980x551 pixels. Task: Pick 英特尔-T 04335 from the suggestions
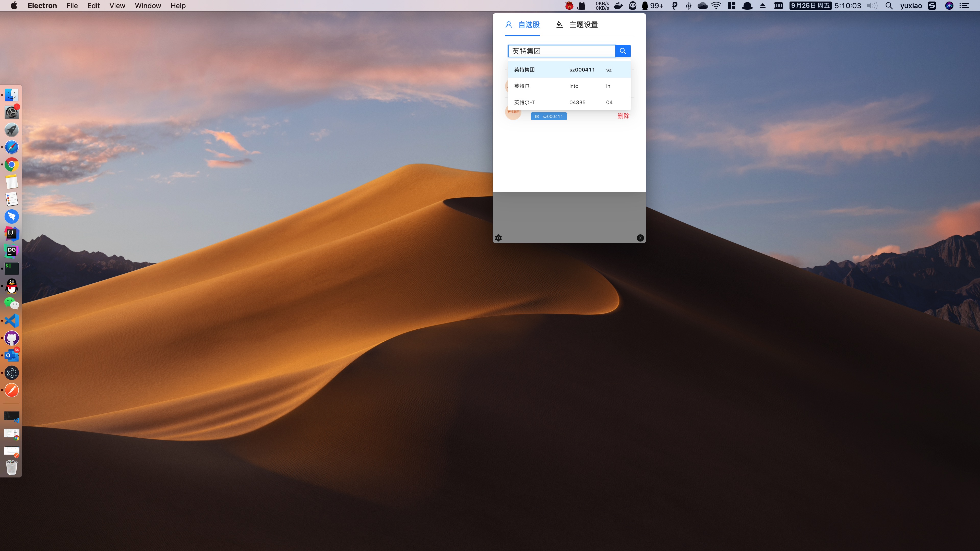click(569, 102)
